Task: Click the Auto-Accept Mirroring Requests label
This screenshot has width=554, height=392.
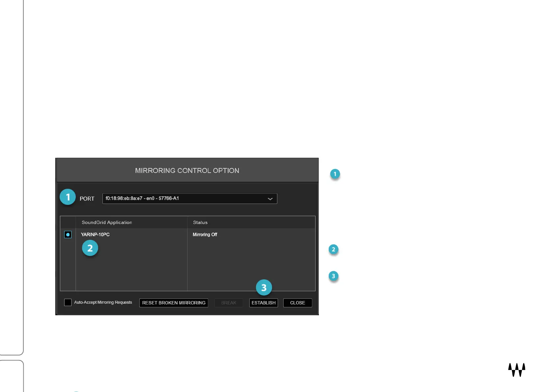Action: point(103,302)
